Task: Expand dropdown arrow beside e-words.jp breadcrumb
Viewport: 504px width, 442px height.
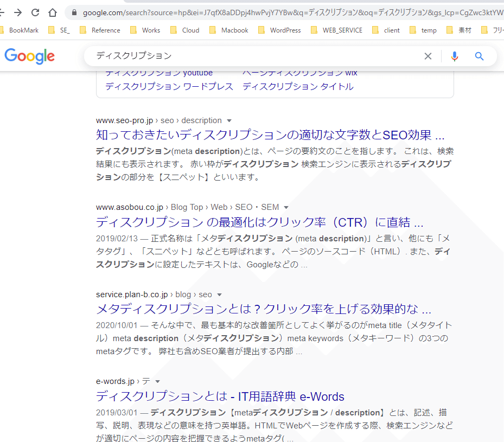Action: pos(157,382)
